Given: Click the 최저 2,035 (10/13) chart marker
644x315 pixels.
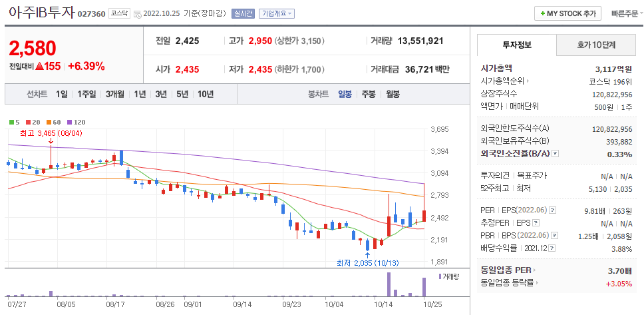Looking at the screenshot, I should [x=368, y=262].
